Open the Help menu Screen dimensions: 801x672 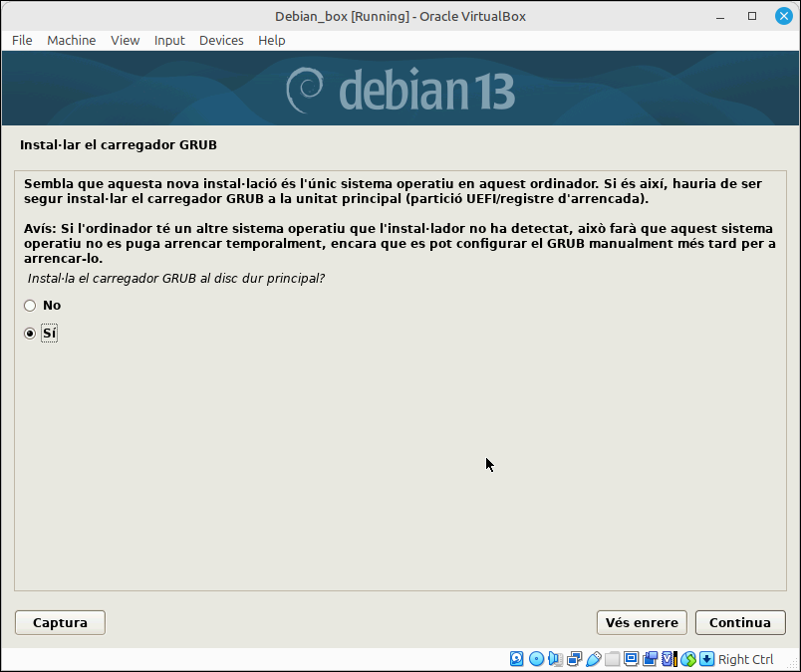pos(272,41)
